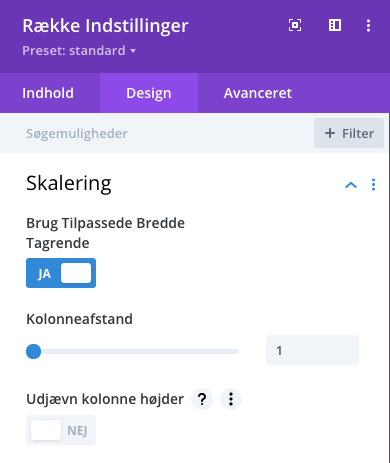Viewport: 390px width, 463px height.
Task: Click the Skalering section heading
Action: point(69,183)
